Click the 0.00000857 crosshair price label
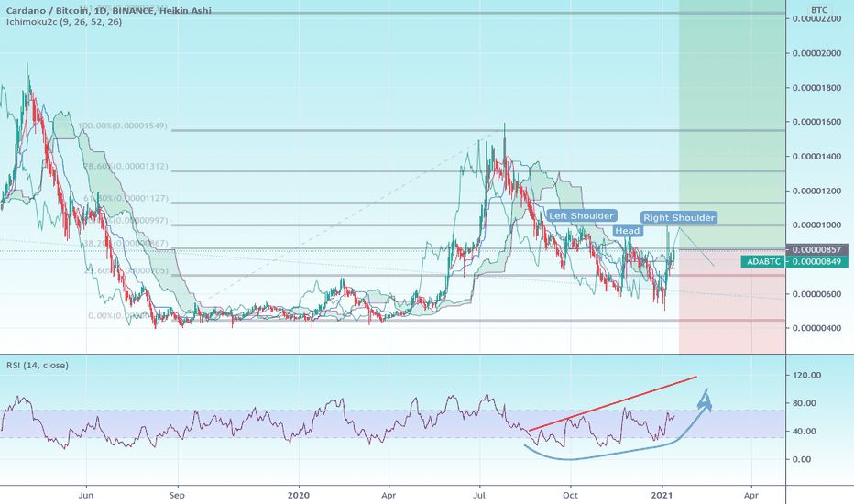Screen dimensions: 854x504 coord(817,249)
